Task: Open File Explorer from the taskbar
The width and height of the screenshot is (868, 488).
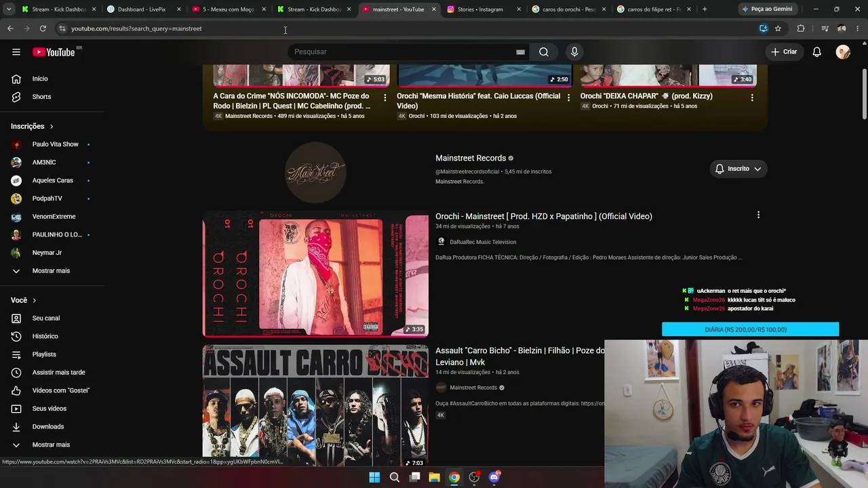Action: coord(434,477)
